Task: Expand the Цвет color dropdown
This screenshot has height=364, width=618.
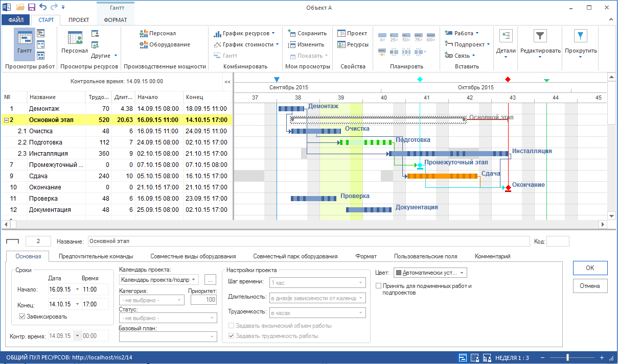Action: click(462, 273)
